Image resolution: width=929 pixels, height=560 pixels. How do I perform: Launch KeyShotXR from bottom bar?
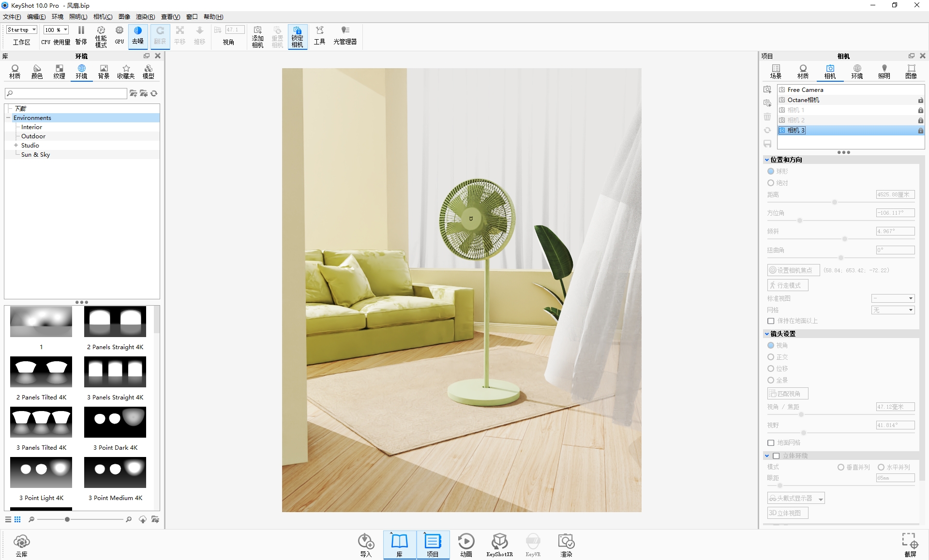coord(499,545)
